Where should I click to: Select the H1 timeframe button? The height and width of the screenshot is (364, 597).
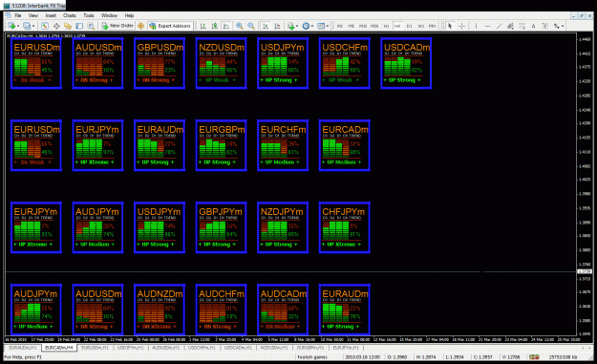[x=386, y=26]
